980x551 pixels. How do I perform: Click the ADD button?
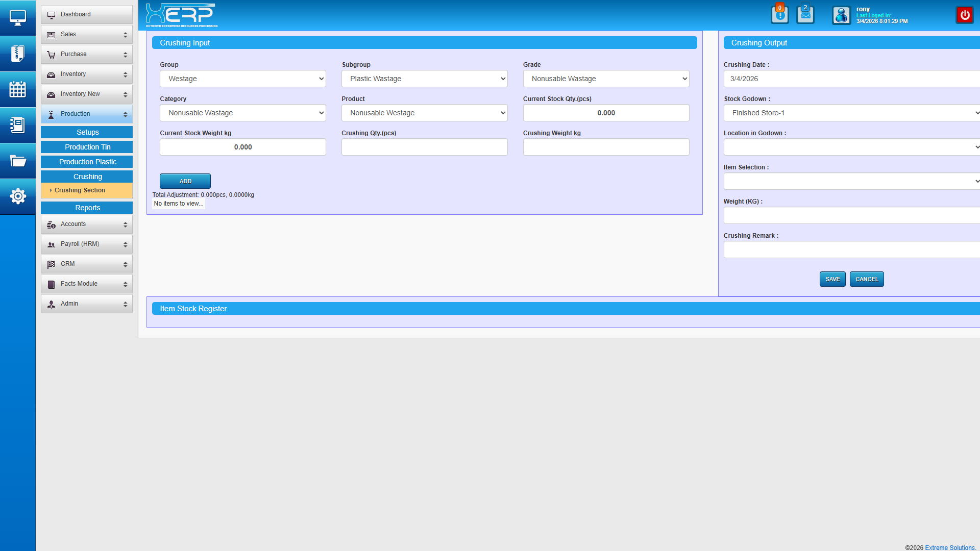pyautogui.click(x=185, y=181)
